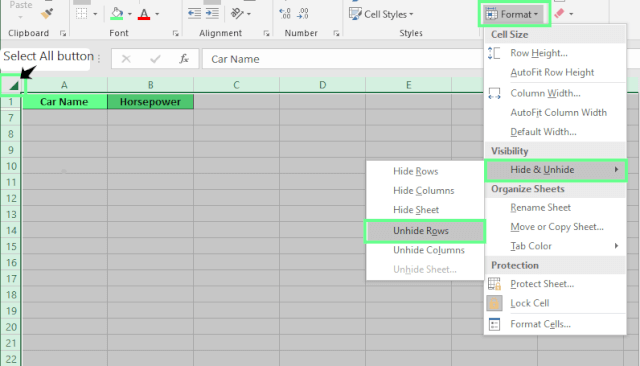
Task: Open Font settings dialog launcher
Action: 176,33
